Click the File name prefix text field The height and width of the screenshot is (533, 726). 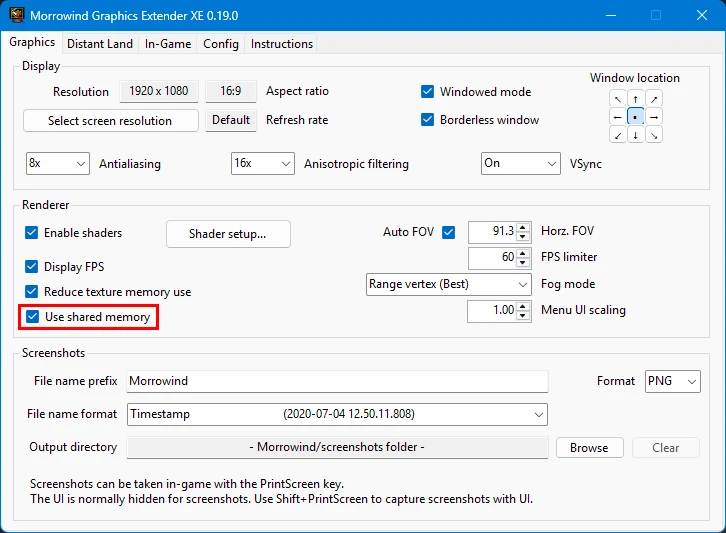click(337, 381)
